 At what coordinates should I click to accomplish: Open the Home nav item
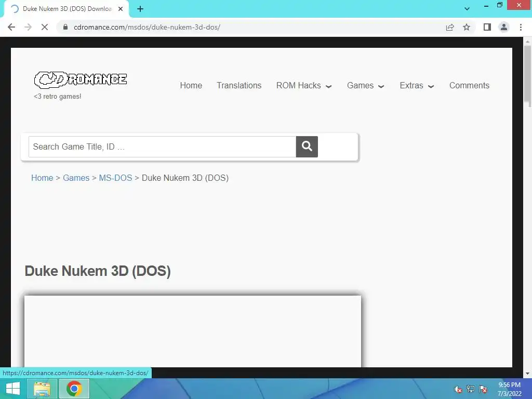pos(191,86)
